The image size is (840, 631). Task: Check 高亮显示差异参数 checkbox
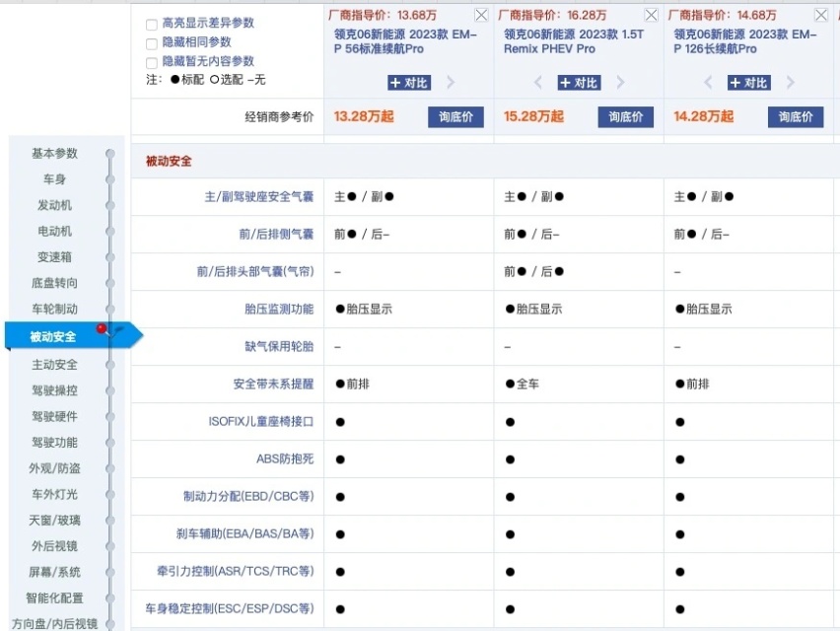[x=152, y=24]
